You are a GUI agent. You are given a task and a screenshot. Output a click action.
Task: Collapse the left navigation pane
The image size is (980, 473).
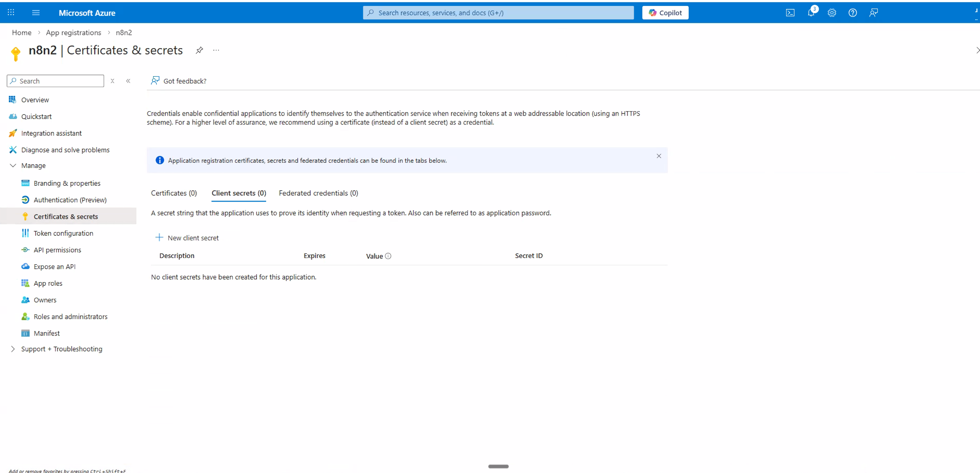tap(128, 81)
